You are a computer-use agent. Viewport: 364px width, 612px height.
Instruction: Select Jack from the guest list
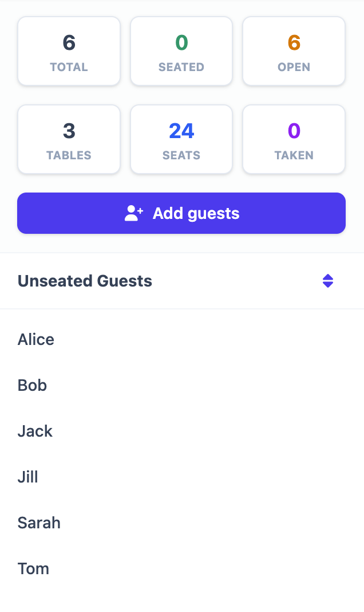point(35,431)
